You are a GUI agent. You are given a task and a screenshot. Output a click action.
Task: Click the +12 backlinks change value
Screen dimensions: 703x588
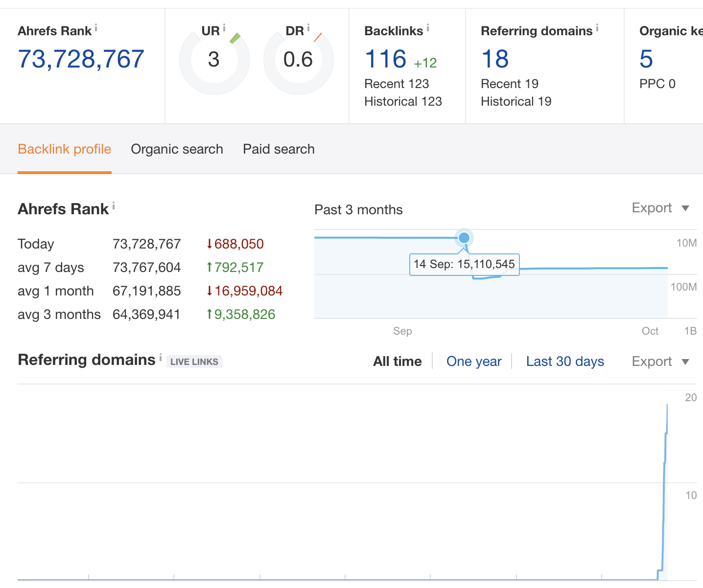point(425,63)
